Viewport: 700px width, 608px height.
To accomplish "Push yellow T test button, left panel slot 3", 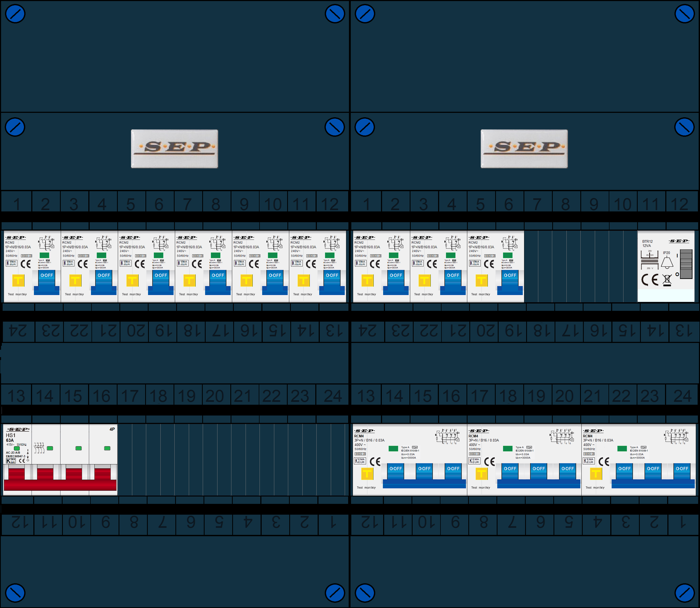I will point(75,281).
